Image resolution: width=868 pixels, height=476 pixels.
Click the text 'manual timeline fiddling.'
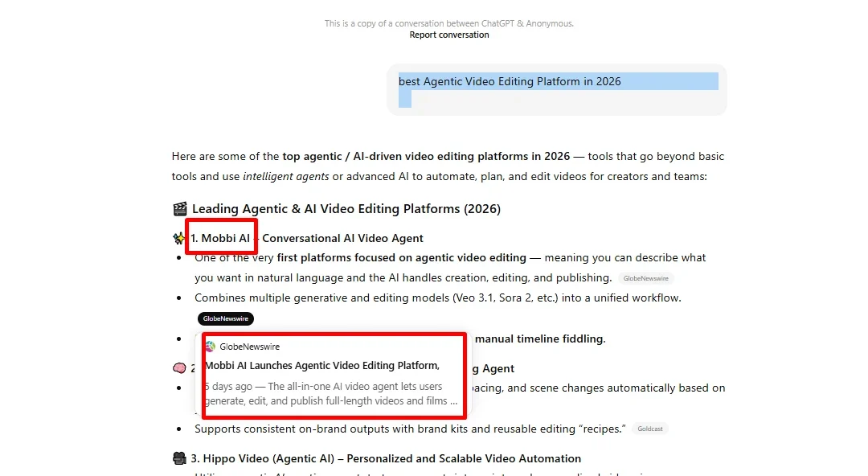(540, 339)
